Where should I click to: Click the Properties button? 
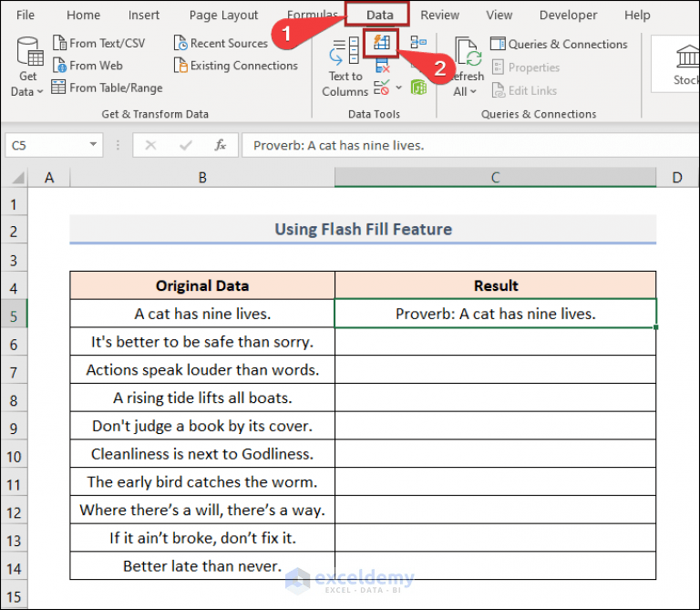[526, 67]
